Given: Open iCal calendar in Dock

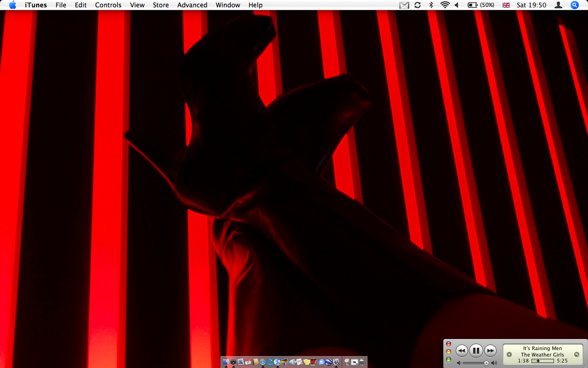Looking at the screenshot, I should coord(248,362).
